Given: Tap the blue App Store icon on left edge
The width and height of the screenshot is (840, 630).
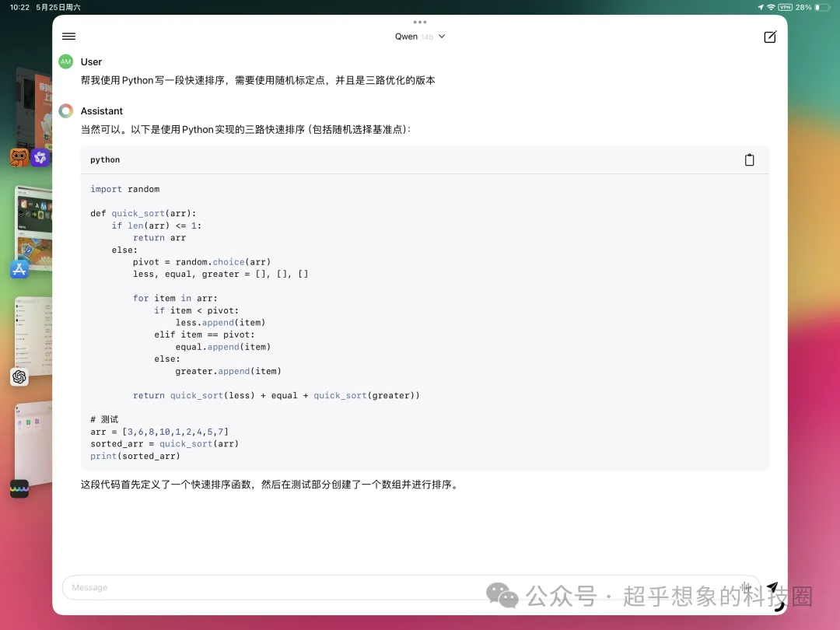Looking at the screenshot, I should click(19, 268).
